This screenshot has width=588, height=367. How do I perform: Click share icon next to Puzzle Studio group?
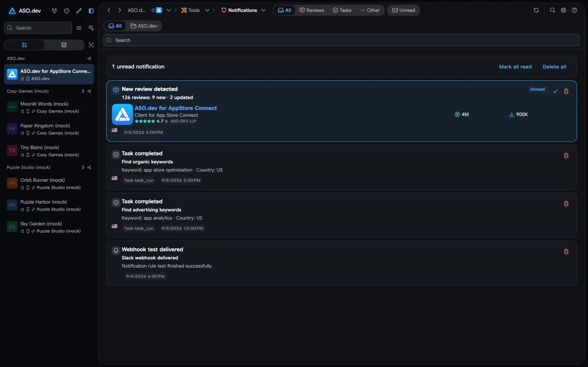coord(89,168)
